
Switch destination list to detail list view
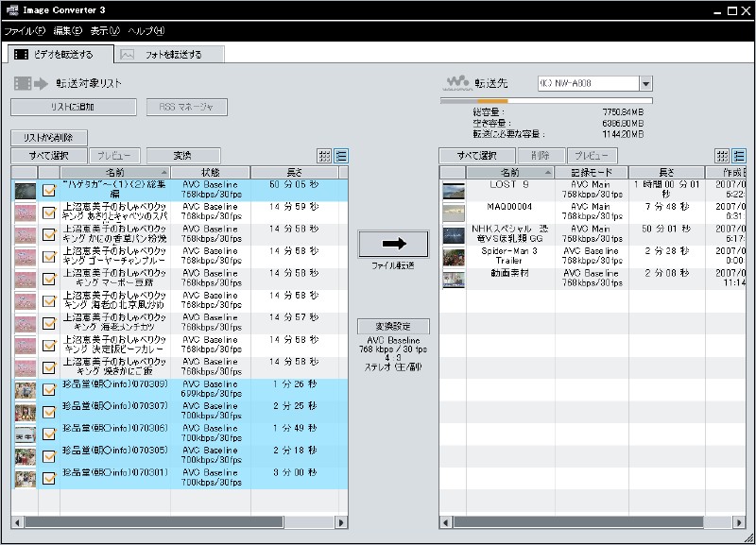pyautogui.click(x=738, y=156)
